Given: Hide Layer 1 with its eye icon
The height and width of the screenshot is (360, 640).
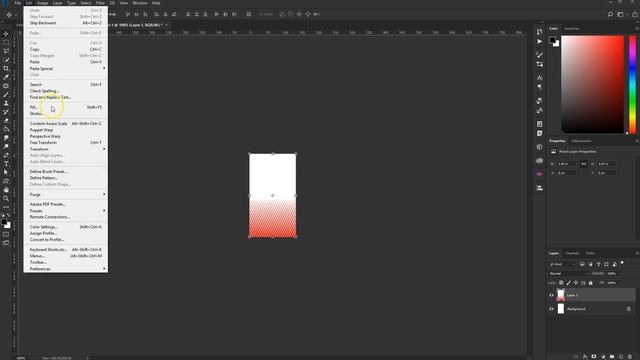Looking at the screenshot, I should click(551, 295).
